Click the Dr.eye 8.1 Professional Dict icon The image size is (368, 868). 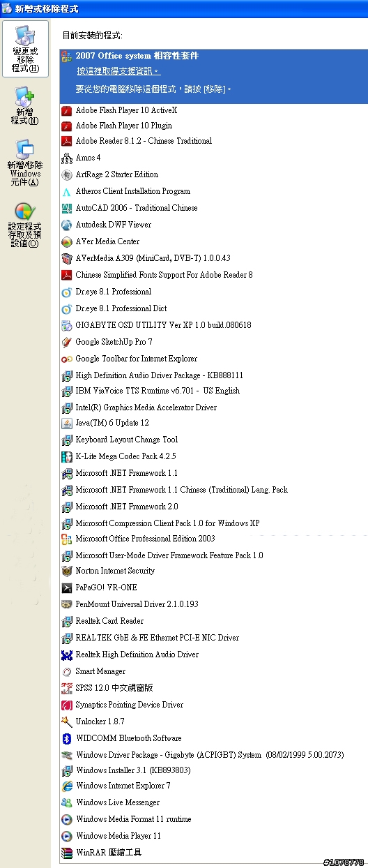(67, 308)
